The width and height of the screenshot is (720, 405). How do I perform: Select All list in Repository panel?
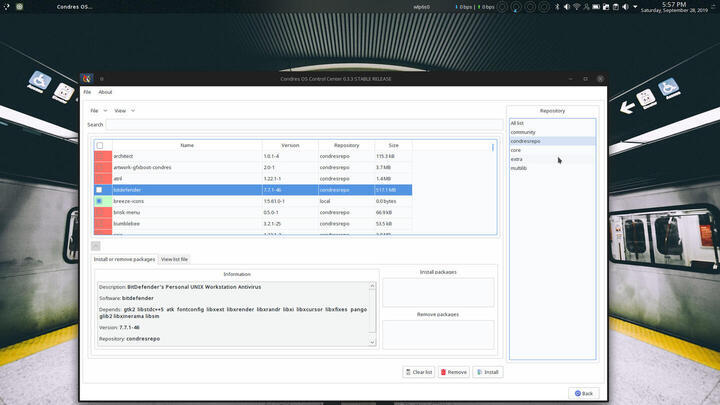click(552, 123)
